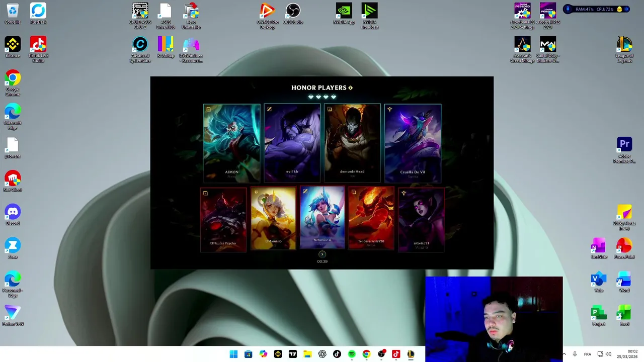Open the volume tray control
This screenshot has height=362, width=644.
(x=608, y=354)
